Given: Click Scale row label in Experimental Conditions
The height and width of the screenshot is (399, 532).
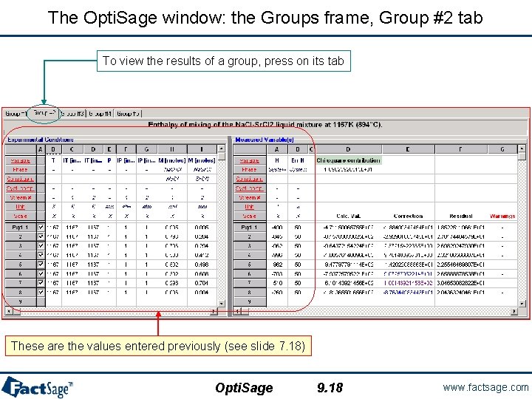Looking at the screenshot, I should tap(21, 216).
